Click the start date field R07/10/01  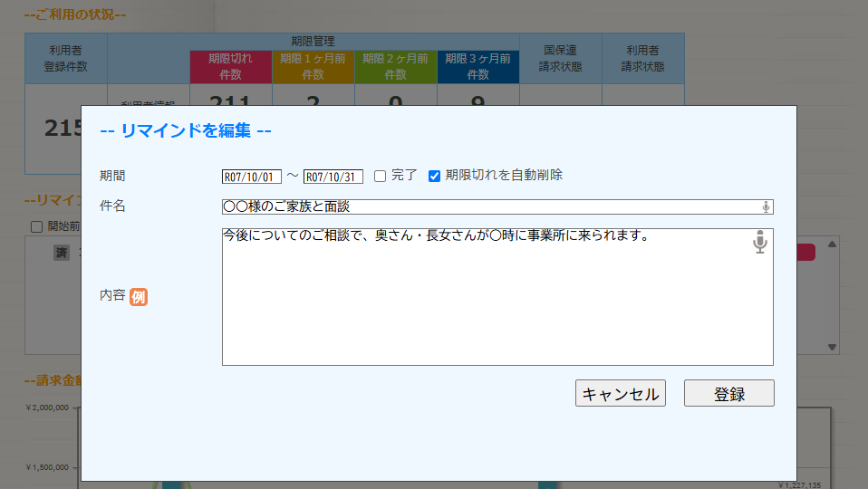[252, 177]
